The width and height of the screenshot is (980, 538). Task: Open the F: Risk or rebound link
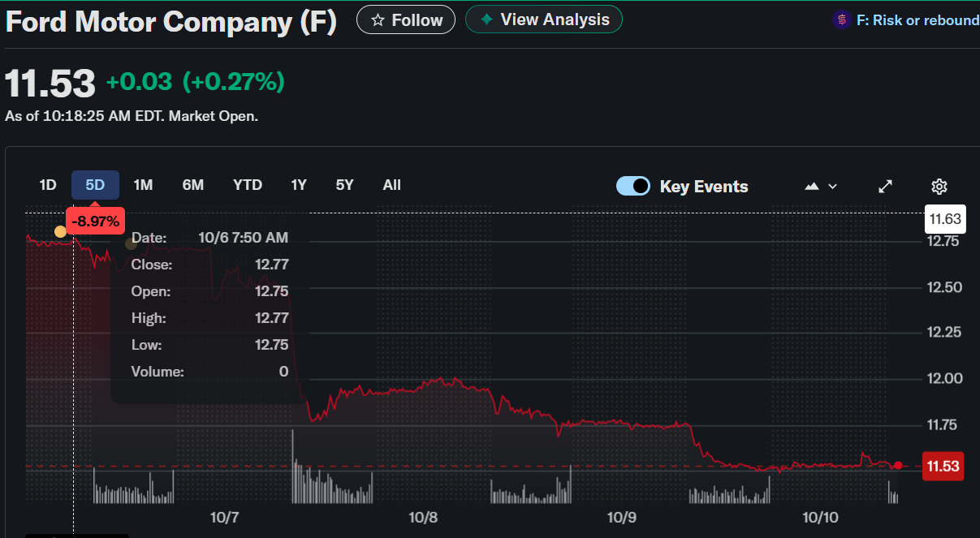coord(917,20)
